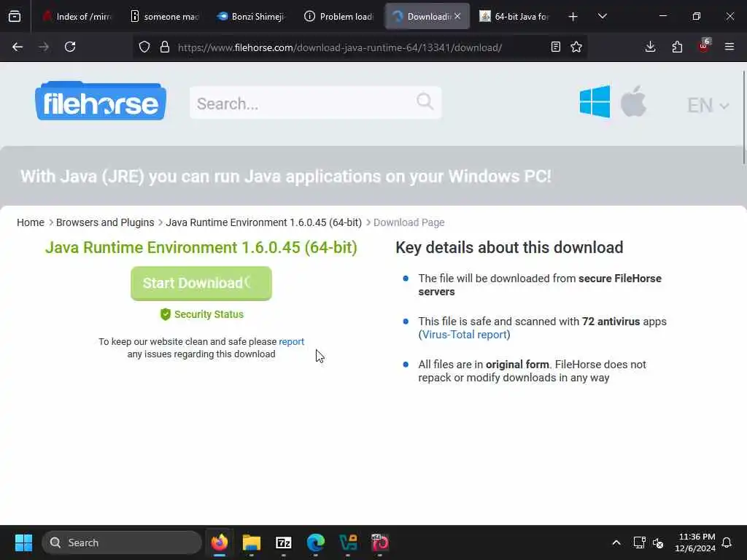Open uBlock Origin extension icon
This screenshot has height=560, width=747.
click(704, 46)
